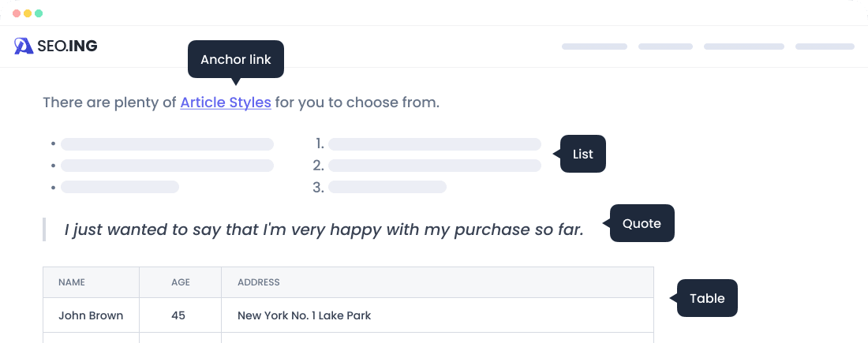Click the red window close dot
Screen dimensions: 868x343
pos(17,14)
